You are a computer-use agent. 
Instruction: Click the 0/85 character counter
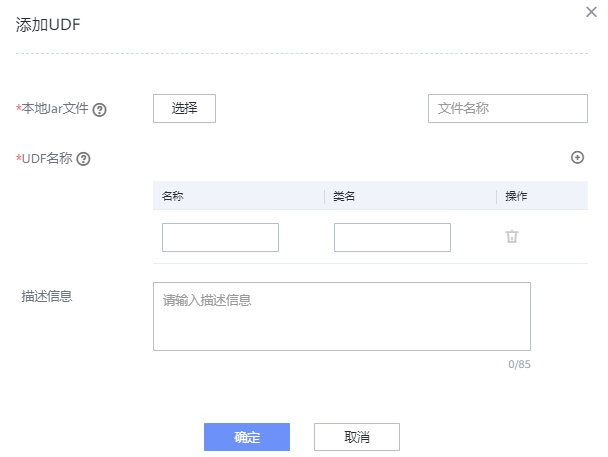[x=519, y=364]
